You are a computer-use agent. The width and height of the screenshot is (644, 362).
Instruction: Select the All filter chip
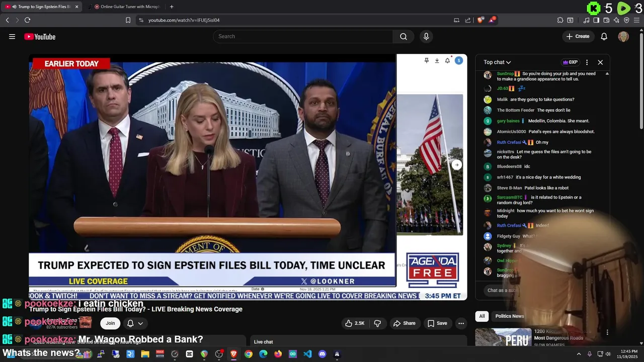pos(482,316)
